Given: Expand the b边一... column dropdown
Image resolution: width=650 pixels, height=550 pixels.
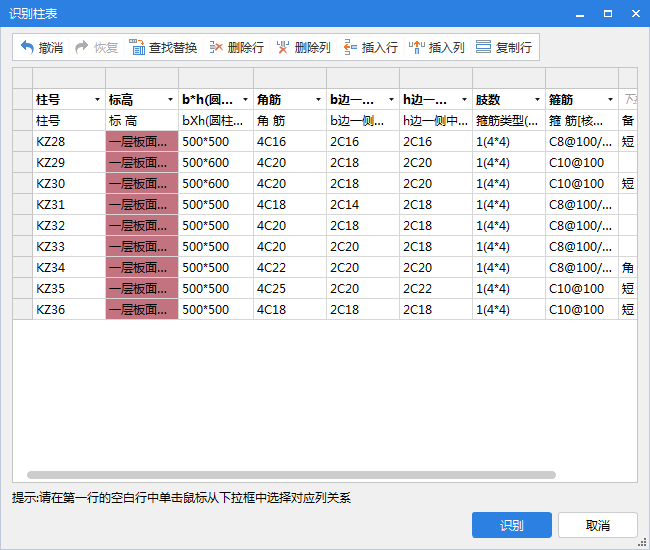Looking at the screenshot, I should (391, 99).
